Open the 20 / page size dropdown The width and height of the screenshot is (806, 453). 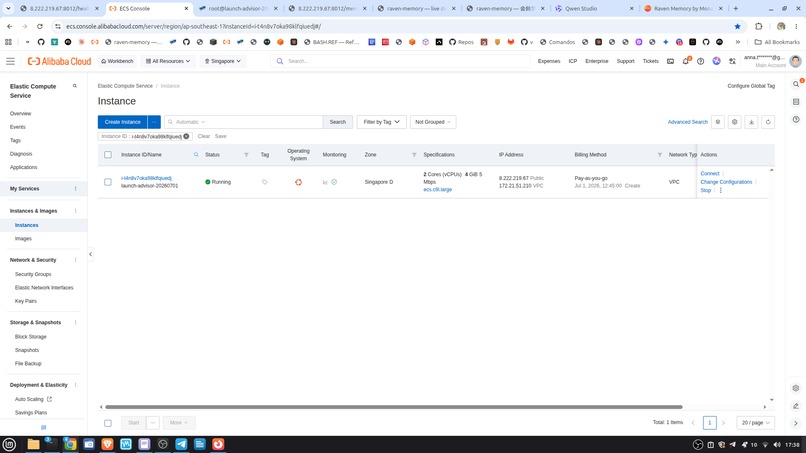click(x=755, y=423)
